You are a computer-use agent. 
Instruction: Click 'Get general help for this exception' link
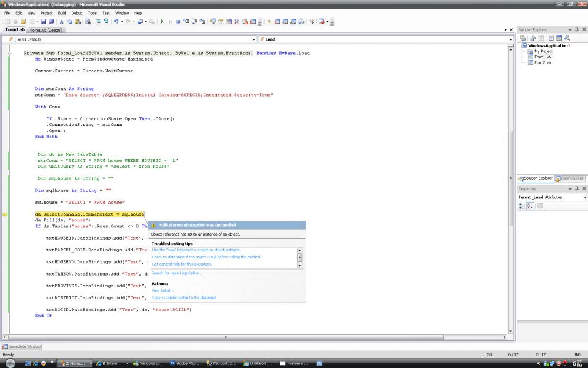coord(182,264)
